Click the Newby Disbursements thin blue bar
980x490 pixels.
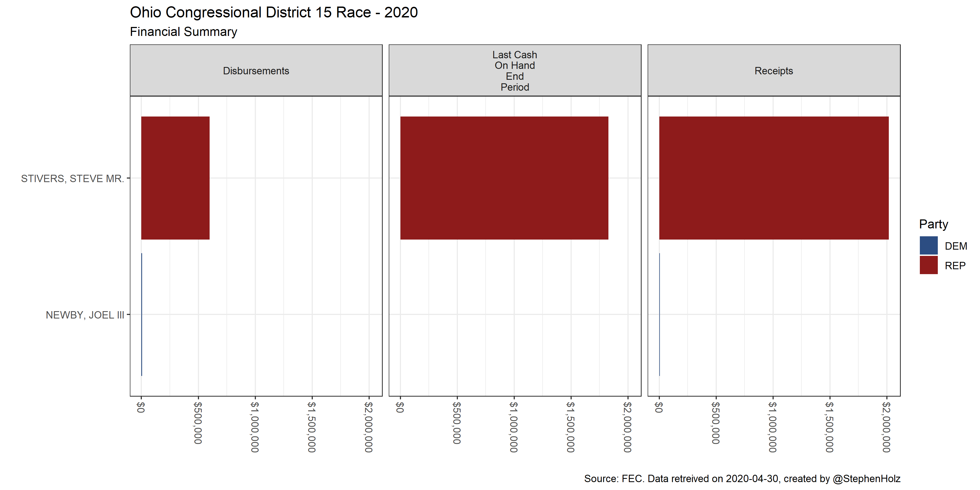coord(142,314)
